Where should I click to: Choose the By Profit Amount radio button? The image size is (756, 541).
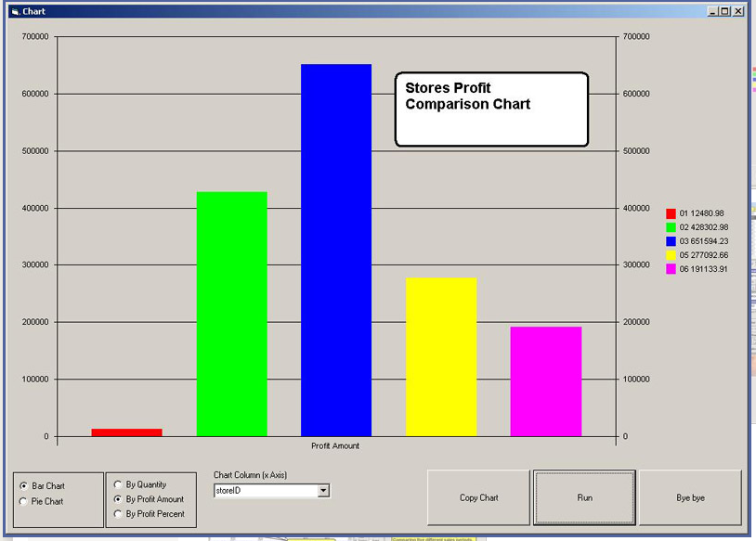[118, 499]
